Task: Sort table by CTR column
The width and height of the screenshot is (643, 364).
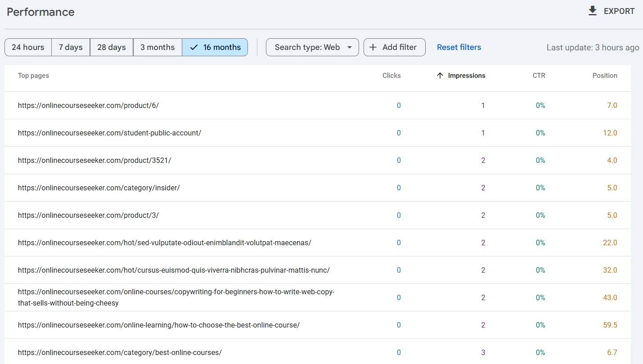Action: pos(539,76)
